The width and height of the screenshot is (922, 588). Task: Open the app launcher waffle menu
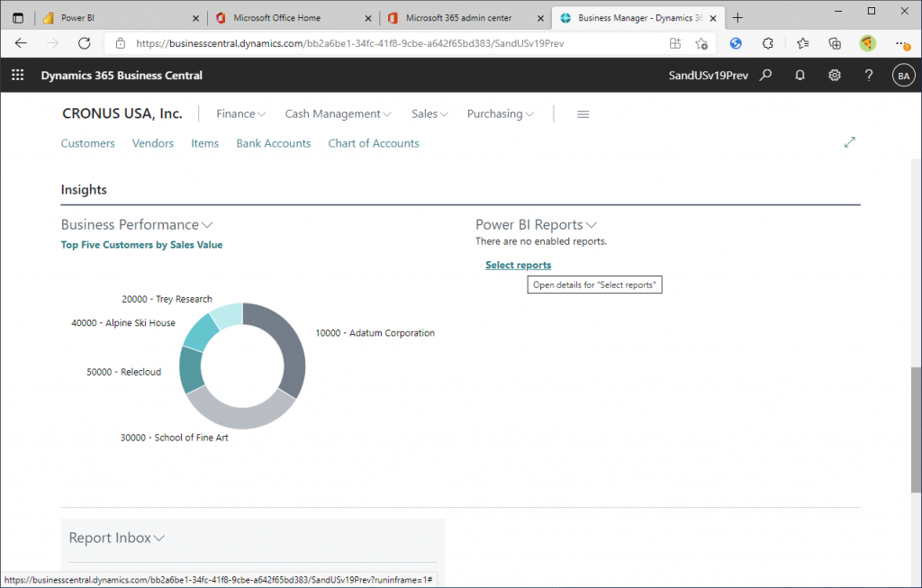click(18, 76)
